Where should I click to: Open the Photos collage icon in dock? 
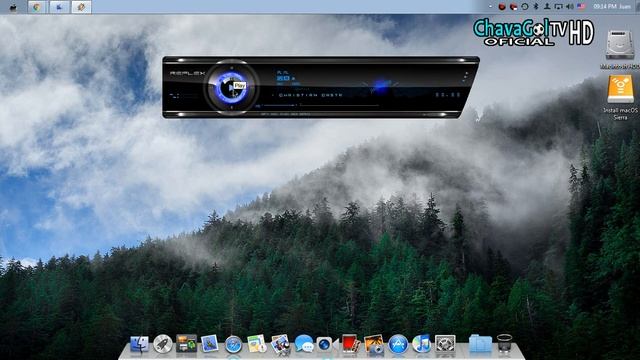click(280, 344)
